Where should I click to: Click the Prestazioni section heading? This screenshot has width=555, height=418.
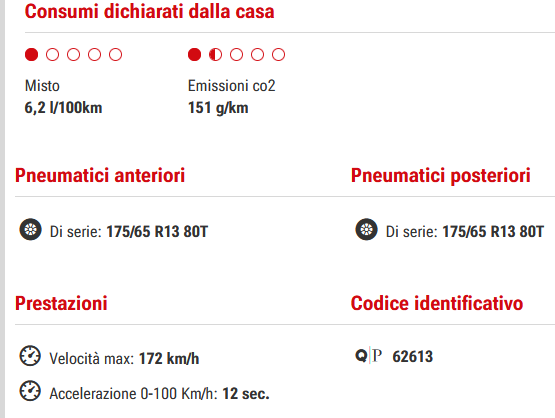point(61,303)
